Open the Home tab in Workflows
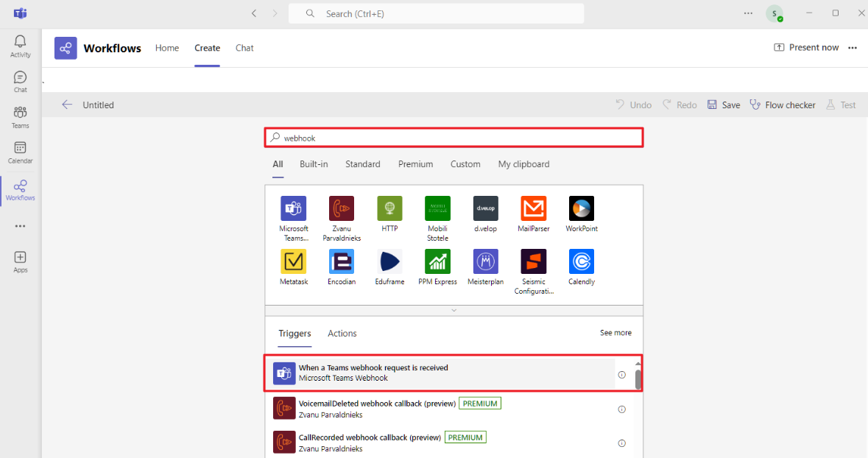This screenshot has width=868, height=458. point(167,48)
